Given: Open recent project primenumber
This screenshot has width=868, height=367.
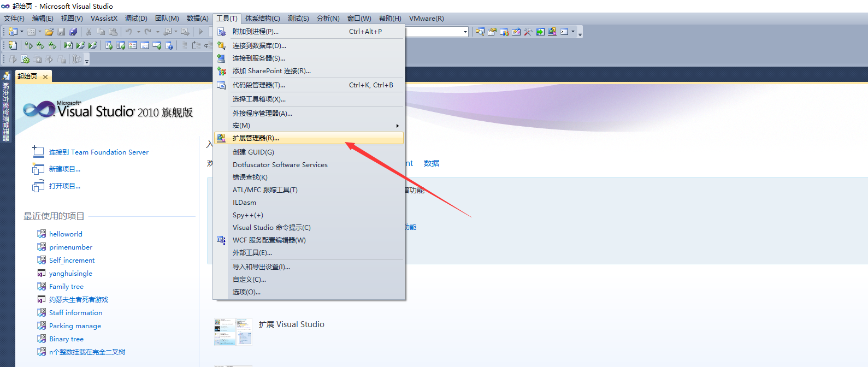Looking at the screenshot, I should (70, 247).
